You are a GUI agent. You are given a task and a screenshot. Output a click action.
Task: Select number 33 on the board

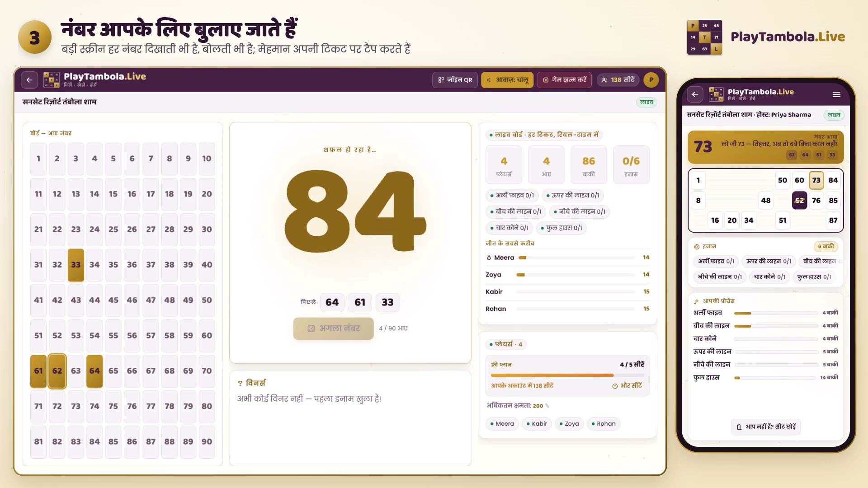(75, 265)
